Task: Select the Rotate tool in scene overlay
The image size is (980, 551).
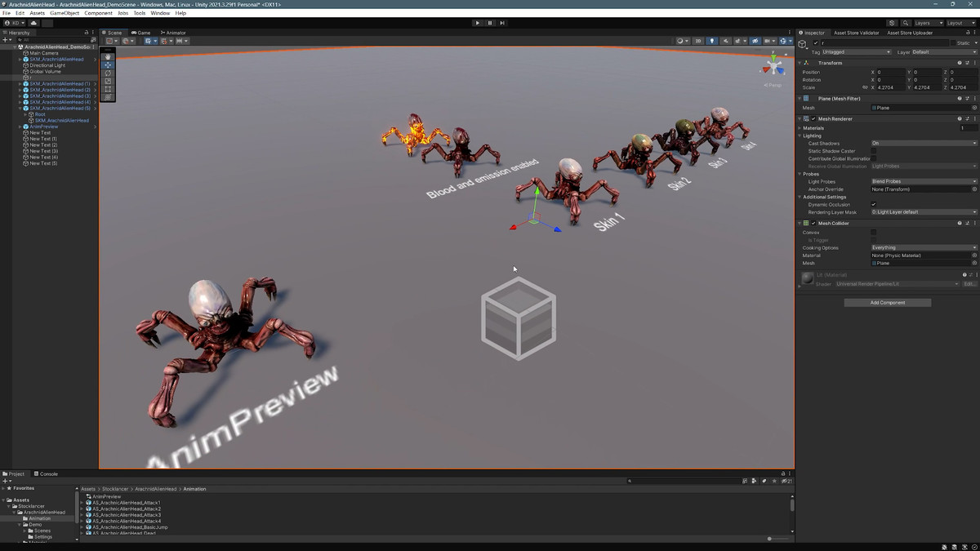Action: pyautogui.click(x=108, y=73)
